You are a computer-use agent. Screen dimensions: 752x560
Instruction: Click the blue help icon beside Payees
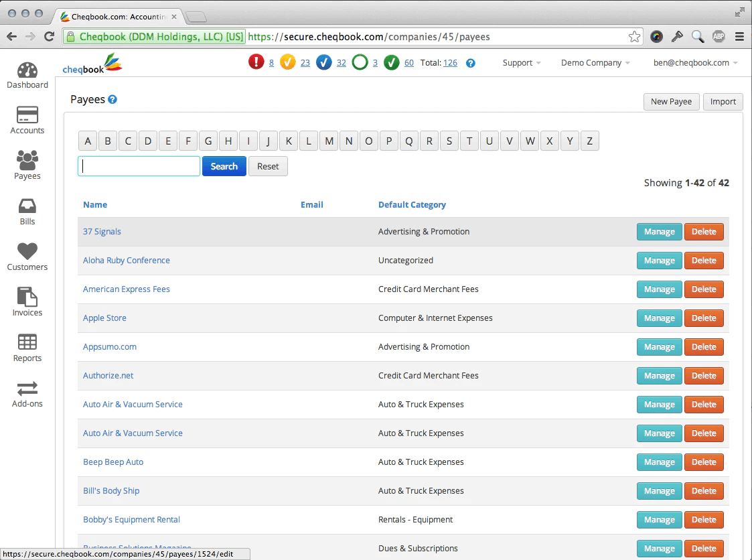[112, 99]
